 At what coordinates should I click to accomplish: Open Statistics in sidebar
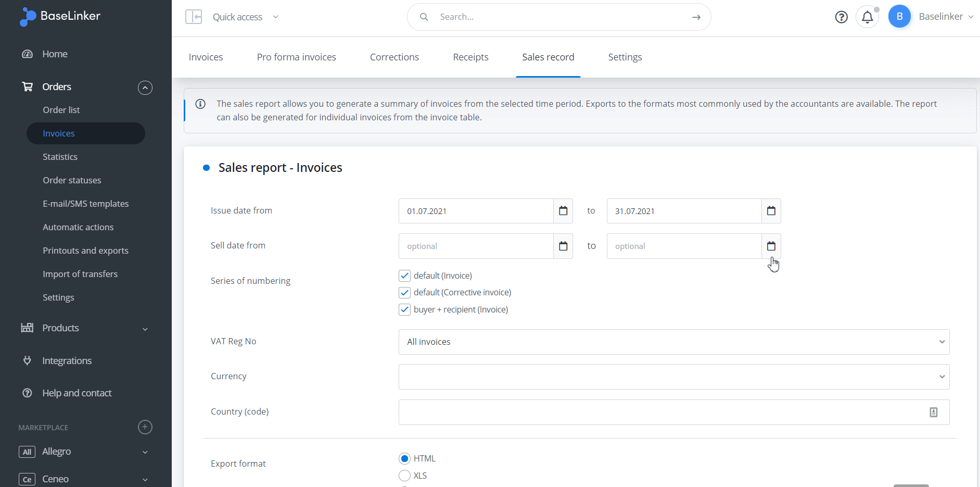tap(60, 157)
